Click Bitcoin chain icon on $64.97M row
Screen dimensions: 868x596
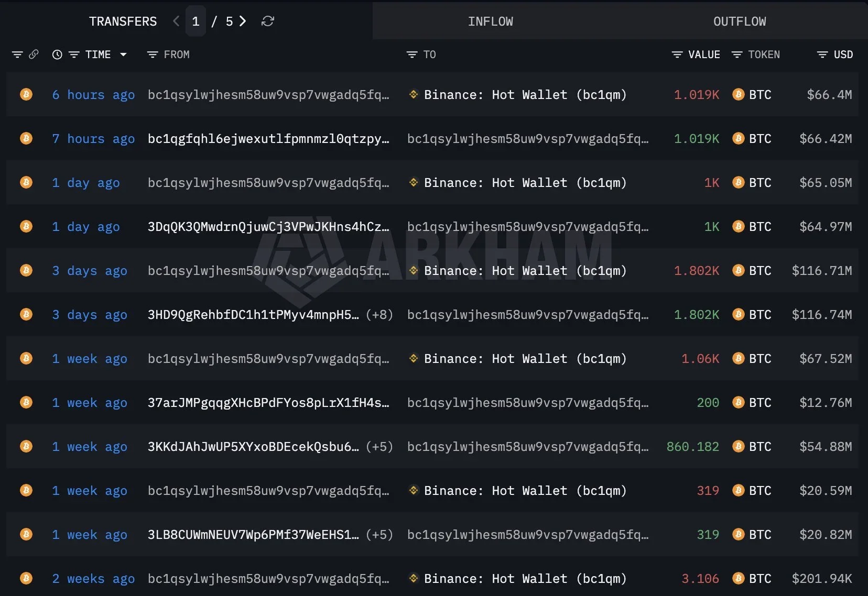tap(26, 226)
